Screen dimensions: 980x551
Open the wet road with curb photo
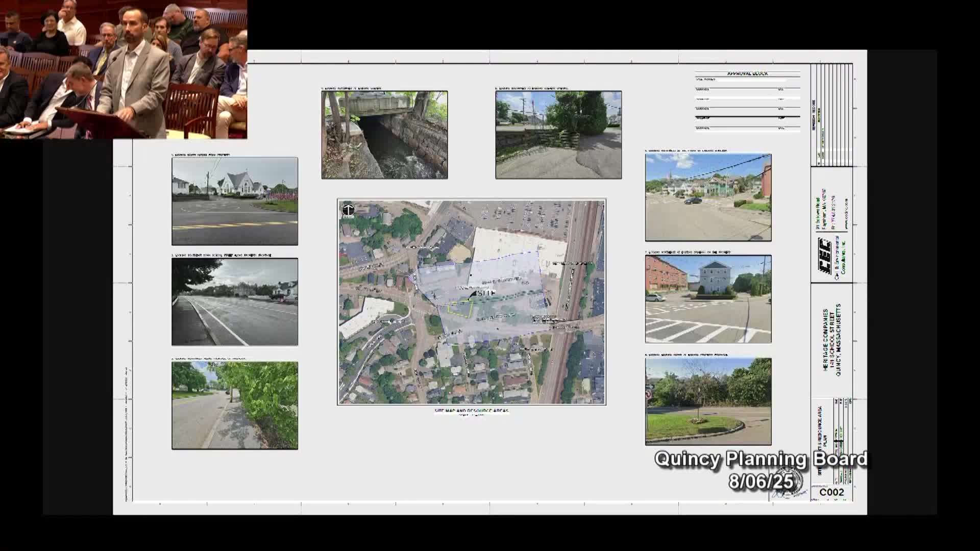point(235,302)
